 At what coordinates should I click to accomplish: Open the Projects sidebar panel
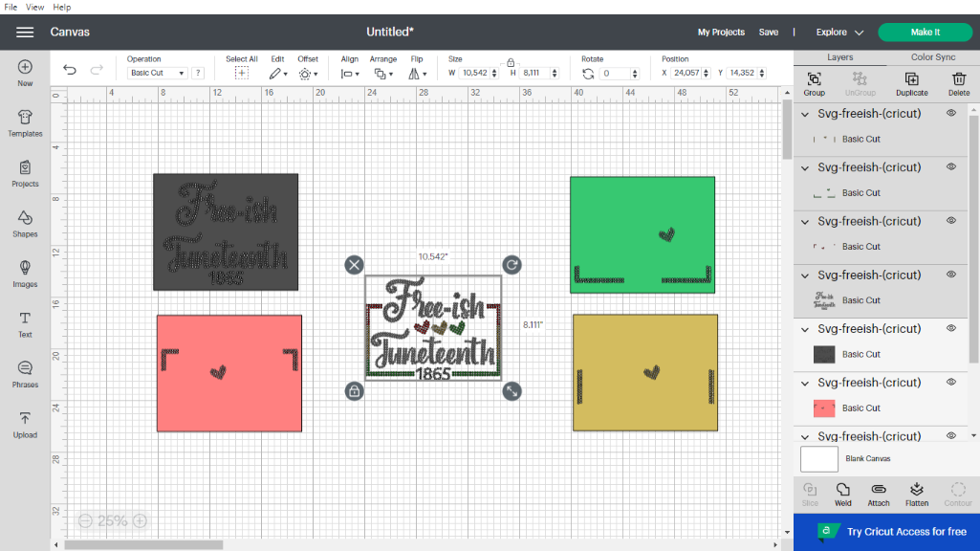point(25,173)
